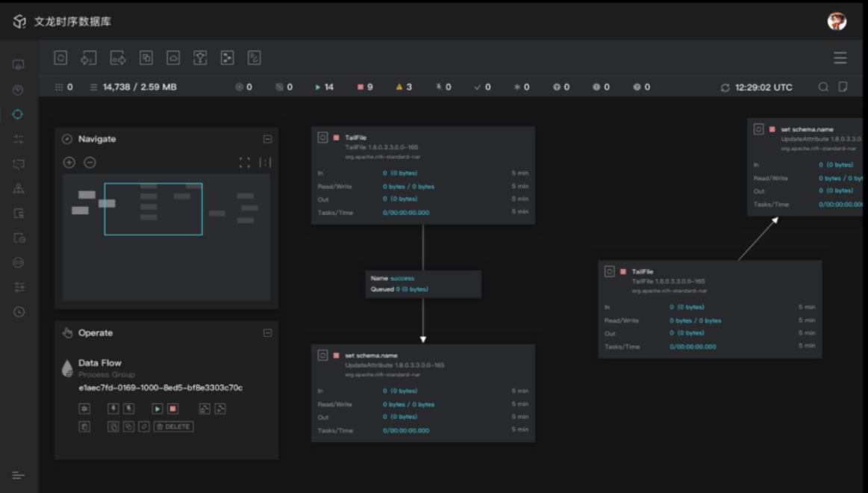Select the Funnel tool in toolbar

pyautogui.click(x=200, y=58)
